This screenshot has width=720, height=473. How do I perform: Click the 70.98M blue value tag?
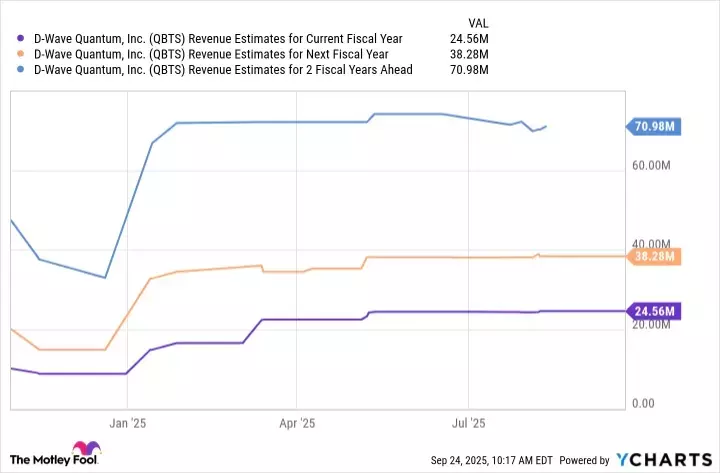coord(655,126)
